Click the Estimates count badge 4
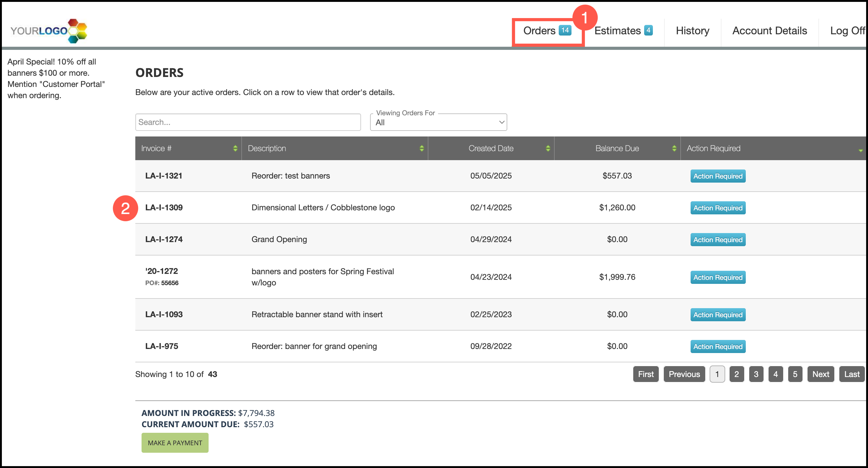This screenshot has width=868, height=468. coord(648,30)
